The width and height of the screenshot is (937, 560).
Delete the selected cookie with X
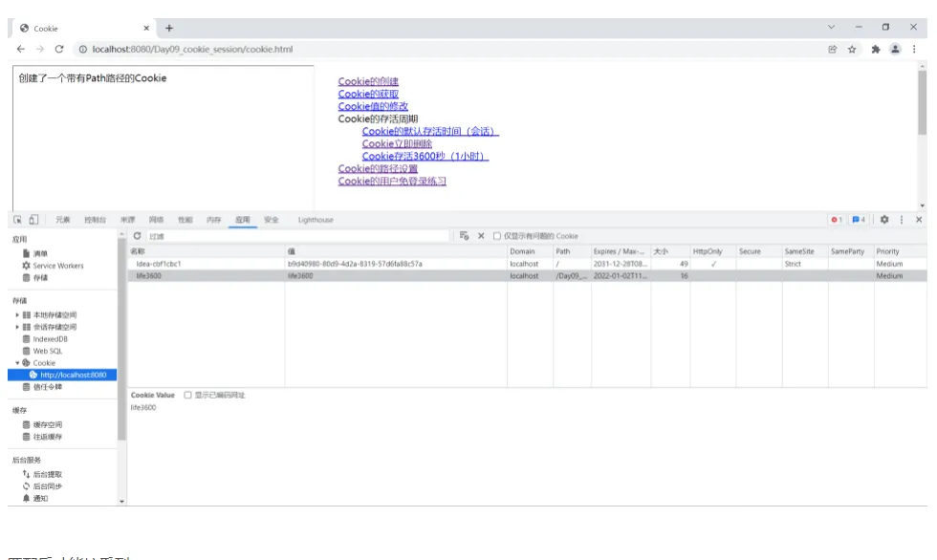click(x=481, y=236)
